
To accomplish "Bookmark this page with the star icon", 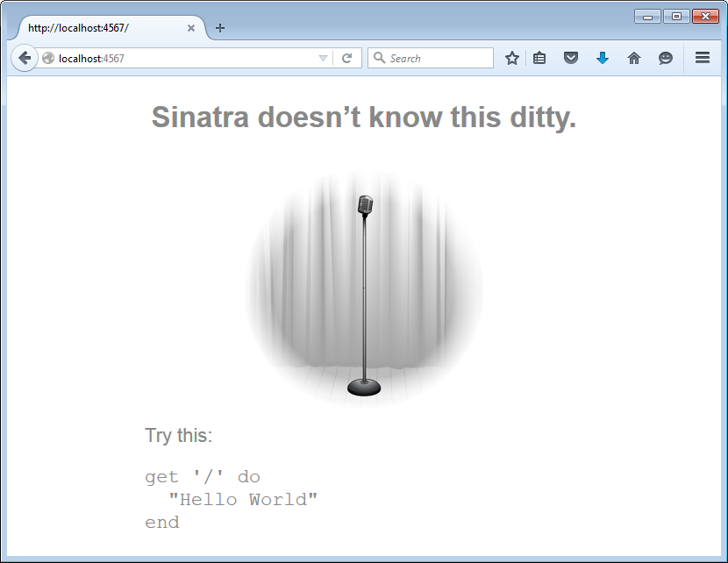I will click(x=511, y=58).
